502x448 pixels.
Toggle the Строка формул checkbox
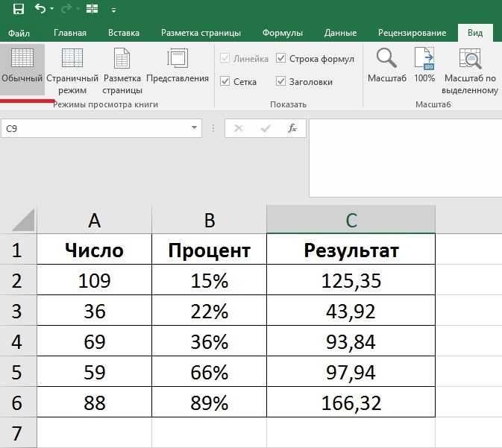pyautogui.click(x=280, y=59)
